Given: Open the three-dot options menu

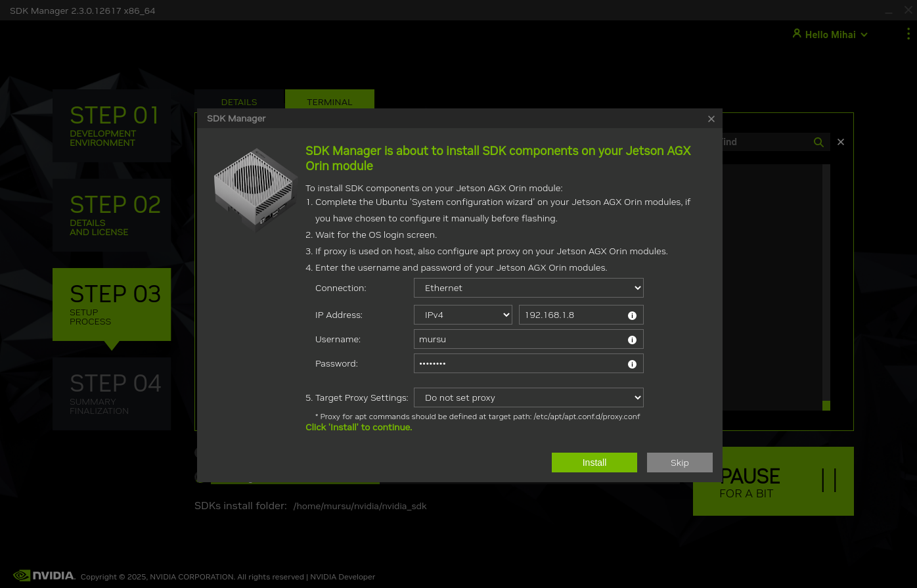Looking at the screenshot, I should point(908,34).
